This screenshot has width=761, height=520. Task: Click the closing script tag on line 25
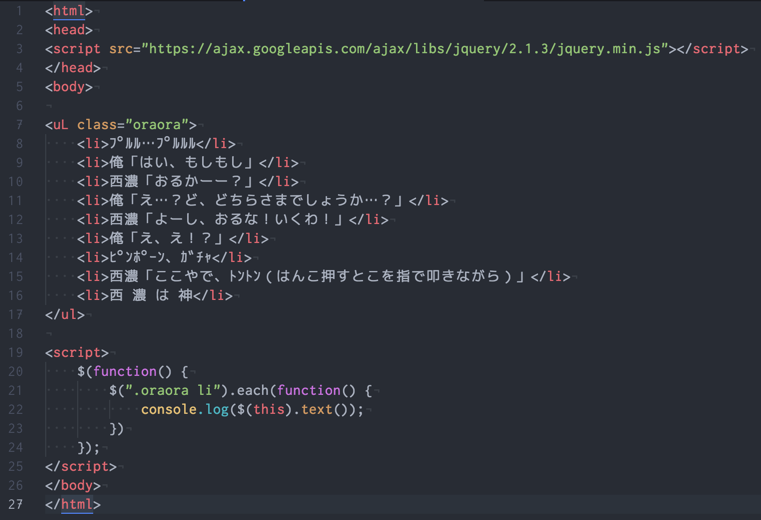click(x=81, y=466)
